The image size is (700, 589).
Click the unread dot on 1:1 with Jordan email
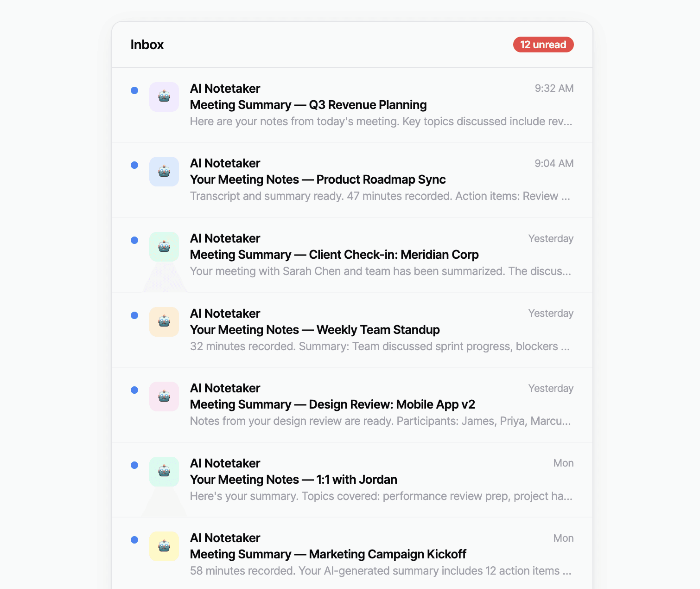click(134, 465)
